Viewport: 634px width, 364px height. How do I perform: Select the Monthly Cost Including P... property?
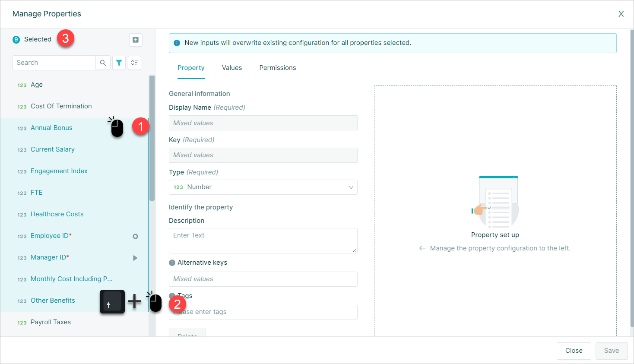tap(74, 279)
